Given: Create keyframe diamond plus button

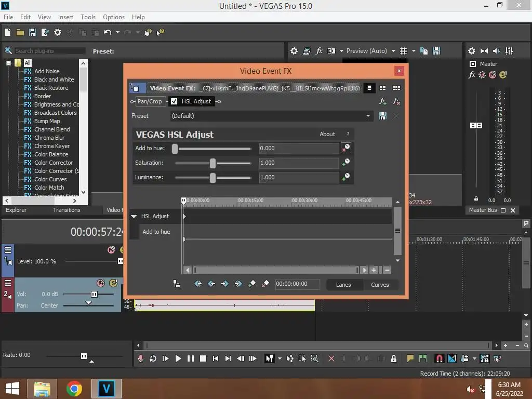Looking at the screenshot, I should click(252, 284).
